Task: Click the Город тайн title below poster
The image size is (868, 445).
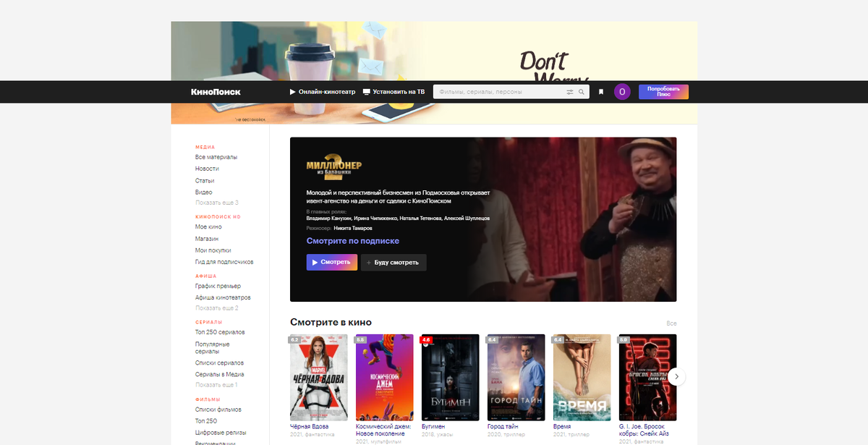Action: pyautogui.click(x=504, y=427)
